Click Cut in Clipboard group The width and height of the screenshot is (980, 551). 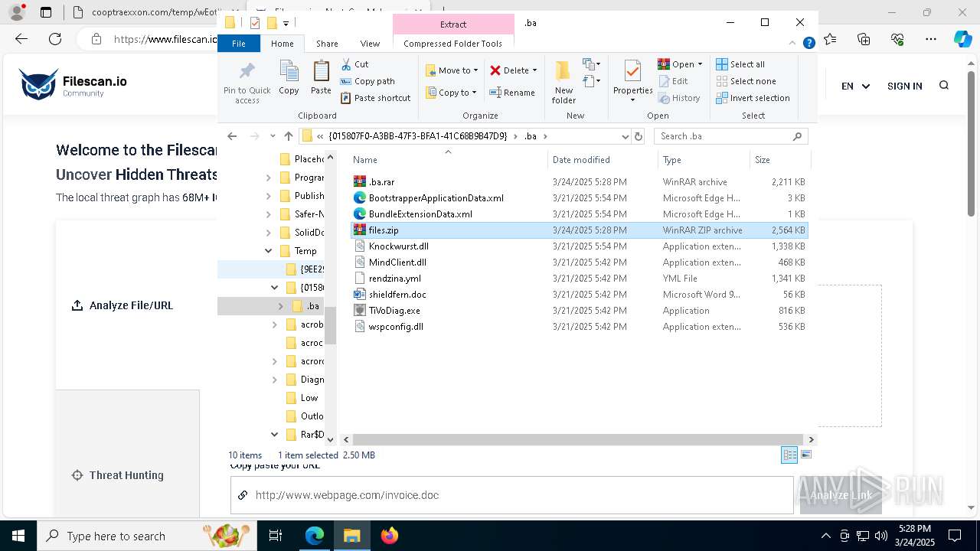point(354,64)
